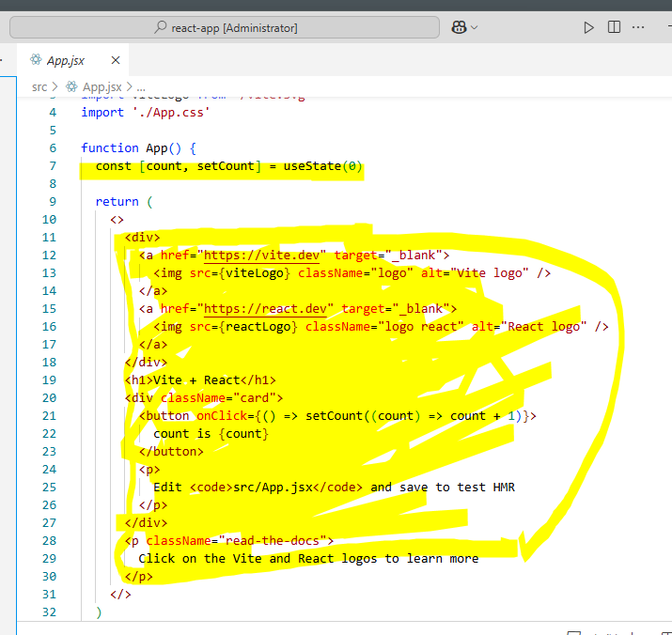Click the search magnifier icon in command center
Image resolution: width=672 pixels, height=635 pixels.
[161, 28]
